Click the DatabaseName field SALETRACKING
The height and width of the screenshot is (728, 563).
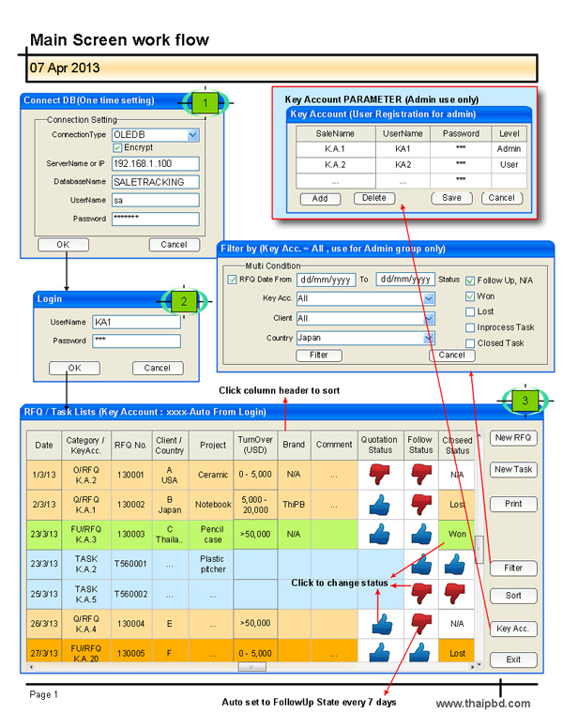click(x=156, y=182)
